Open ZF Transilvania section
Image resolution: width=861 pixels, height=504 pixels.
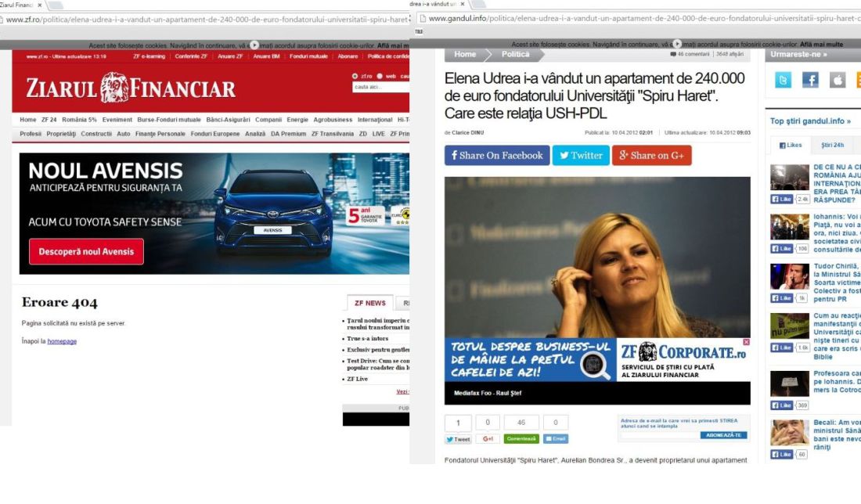pyautogui.click(x=332, y=134)
